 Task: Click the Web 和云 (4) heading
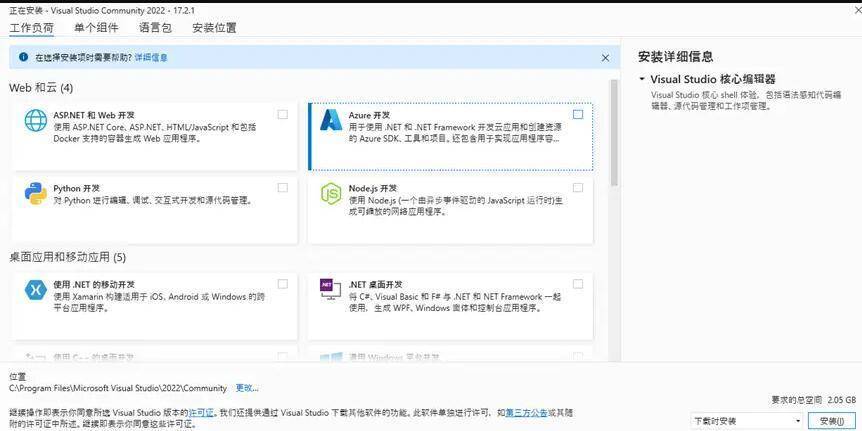click(x=41, y=88)
